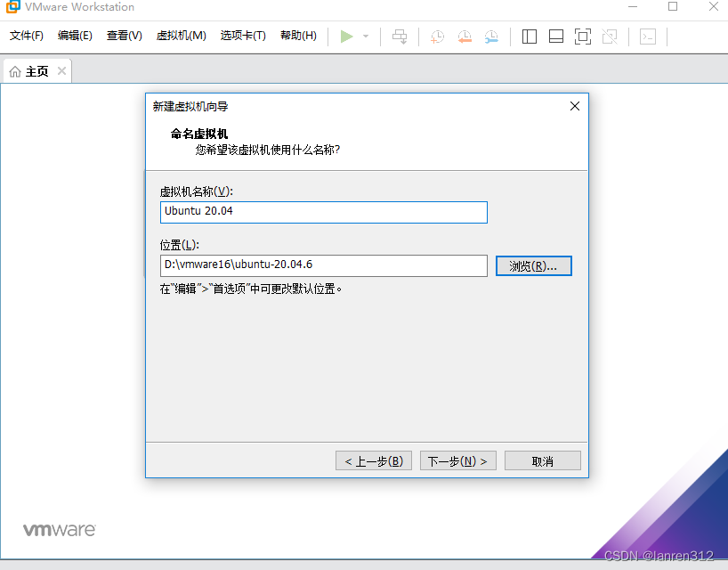This screenshot has height=570, width=728.
Task: Click the full screen mode icon
Action: [583, 37]
